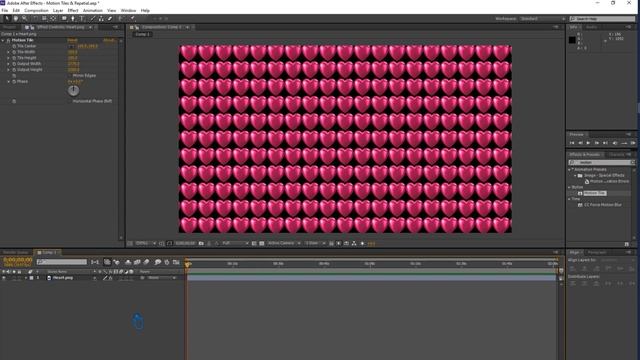The width and height of the screenshot is (640, 360).
Task: Hide the Heart.png layer with the eye icon
Action: click(4, 278)
